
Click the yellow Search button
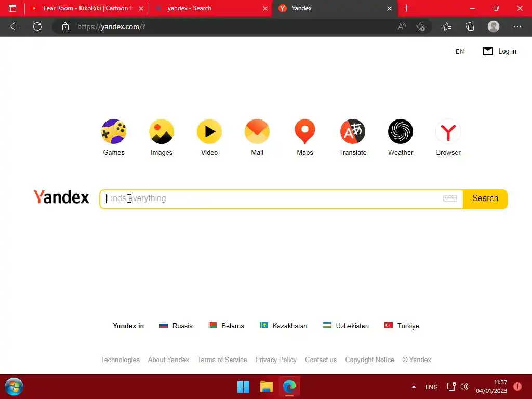[x=485, y=198]
